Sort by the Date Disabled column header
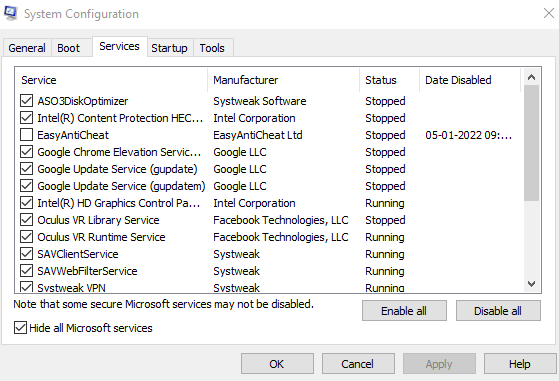Image resolution: width=559 pixels, height=381 pixels. tap(470, 80)
